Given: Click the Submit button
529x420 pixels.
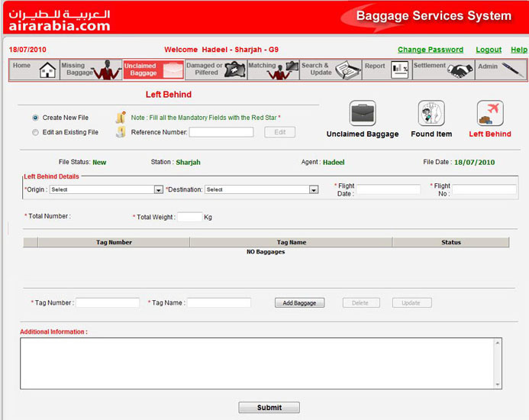Looking at the screenshot, I should pos(269,408).
